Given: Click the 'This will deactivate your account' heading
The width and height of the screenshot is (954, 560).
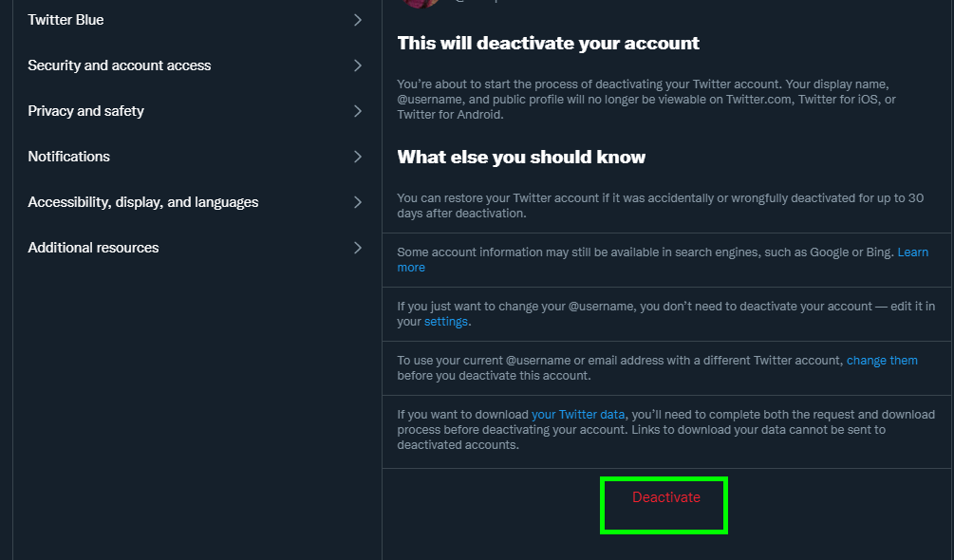Looking at the screenshot, I should (548, 43).
